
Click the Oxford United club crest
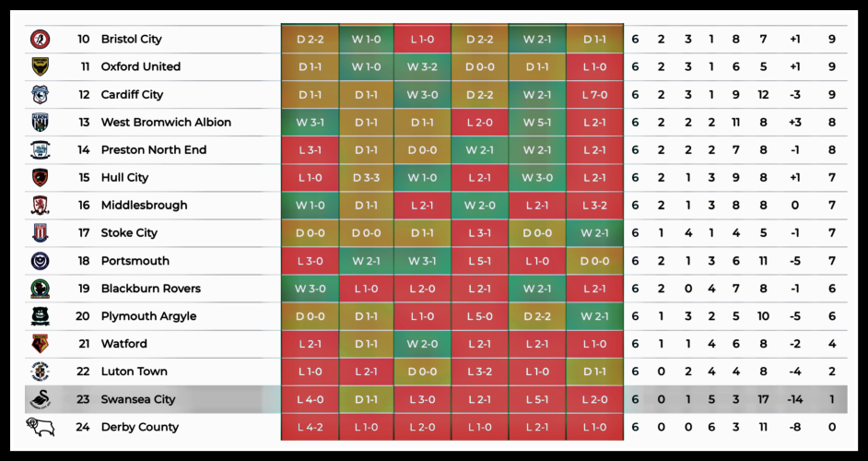coord(41,67)
